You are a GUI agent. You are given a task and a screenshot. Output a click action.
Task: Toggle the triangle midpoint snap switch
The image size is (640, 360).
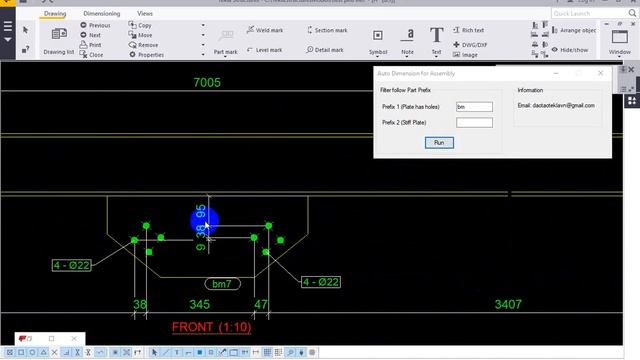point(43,352)
